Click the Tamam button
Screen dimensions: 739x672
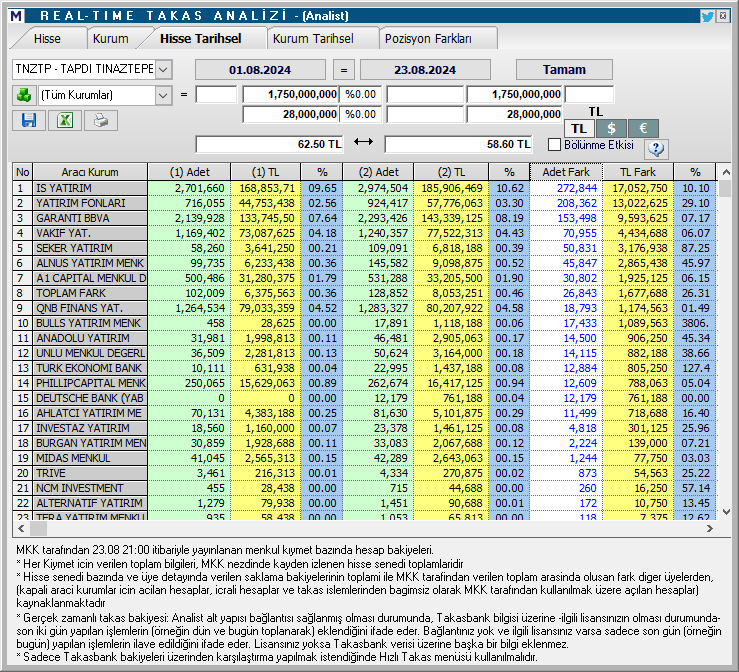[564, 70]
